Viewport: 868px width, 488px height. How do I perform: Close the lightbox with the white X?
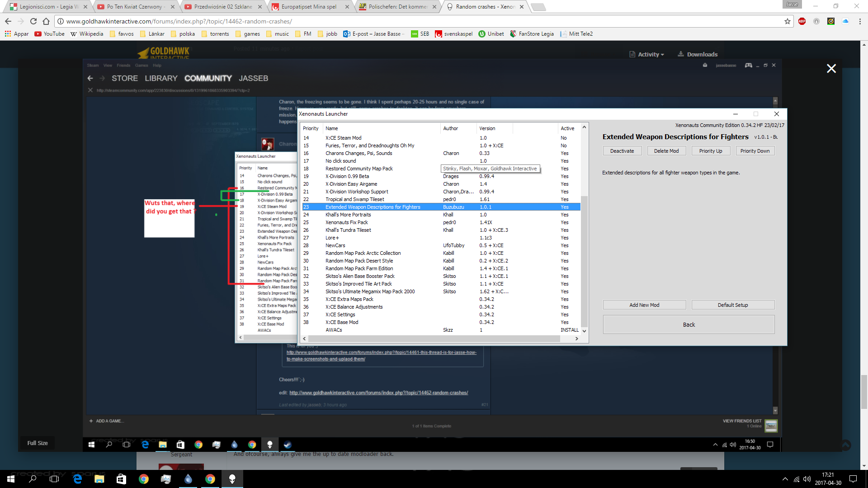831,69
